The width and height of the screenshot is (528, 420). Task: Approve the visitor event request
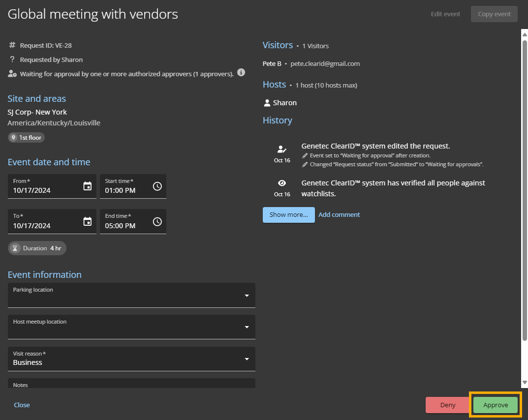pos(496,405)
